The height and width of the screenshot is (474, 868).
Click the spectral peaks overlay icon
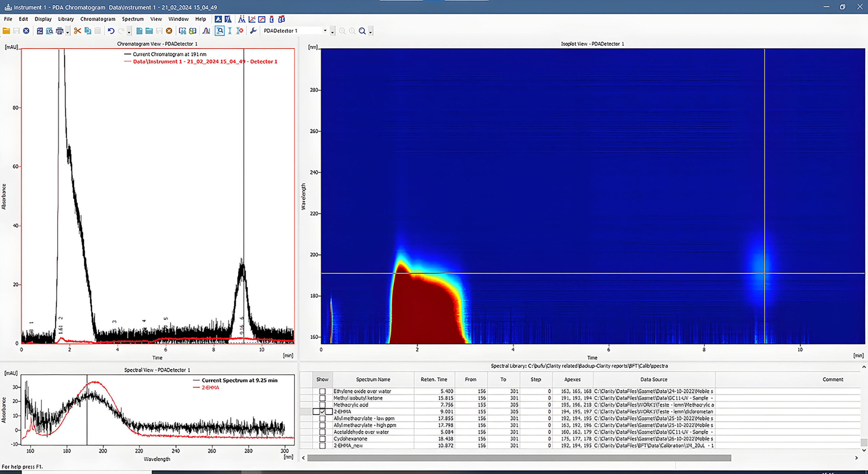pyautogui.click(x=206, y=31)
